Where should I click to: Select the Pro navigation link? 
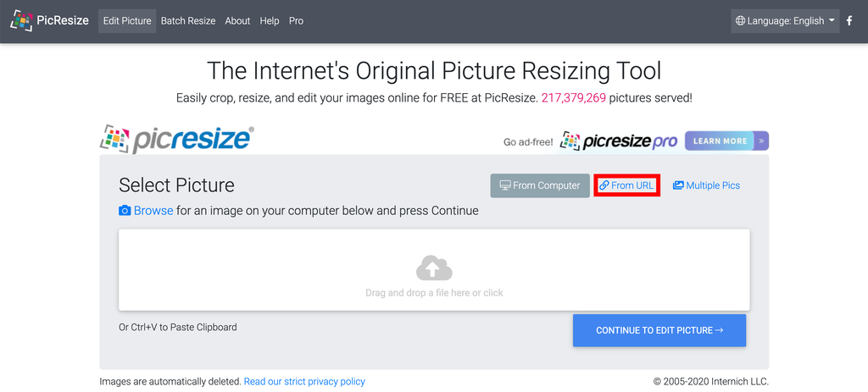tap(296, 20)
